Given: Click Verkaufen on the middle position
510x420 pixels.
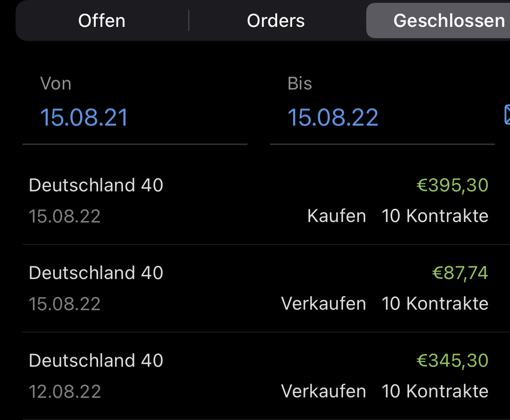Looking at the screenshot, I should 323,304.
